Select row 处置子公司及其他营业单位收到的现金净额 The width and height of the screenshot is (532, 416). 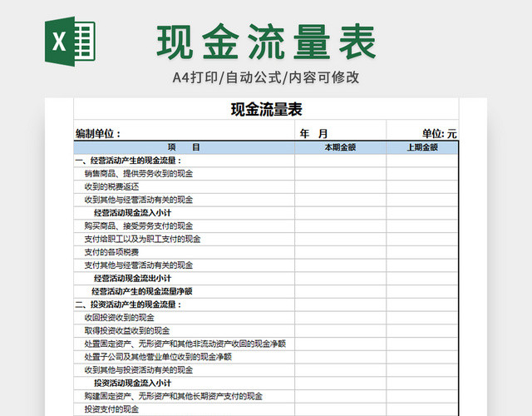[x=266, y=357]
